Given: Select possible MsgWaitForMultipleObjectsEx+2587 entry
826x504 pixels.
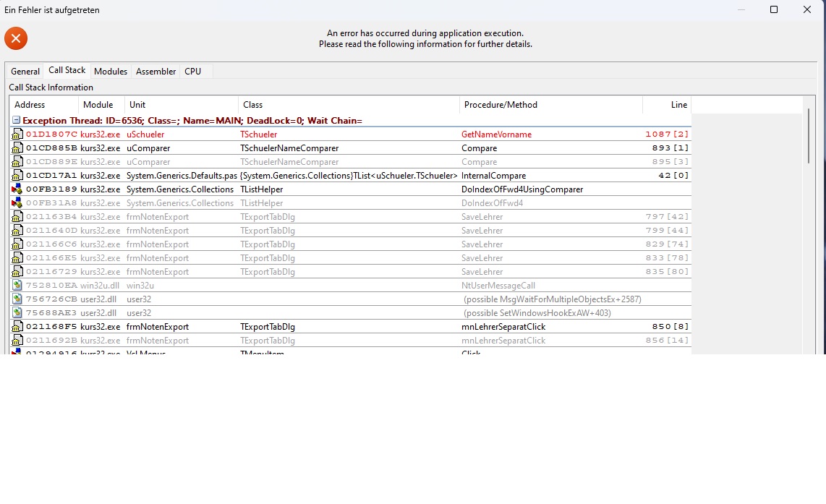Looking at the screenshot, I should pos(552,299).
